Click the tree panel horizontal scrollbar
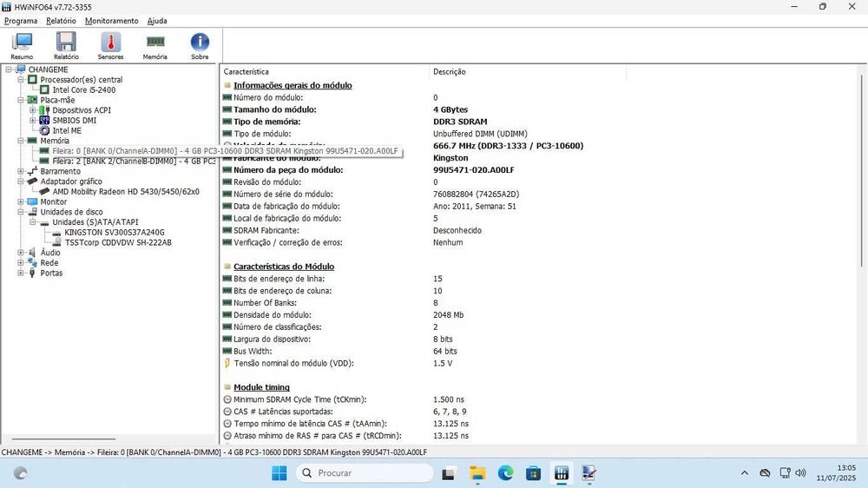Image resolution: width=868 pixels, height=488 pixels. [x=63, y=439]
